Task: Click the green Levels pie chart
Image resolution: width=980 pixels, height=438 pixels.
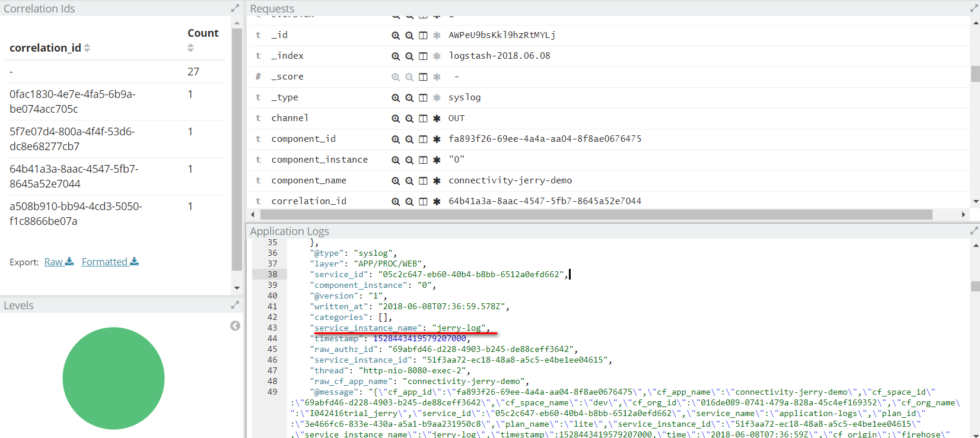Action: pyautogui.click(x=113, y=378)
